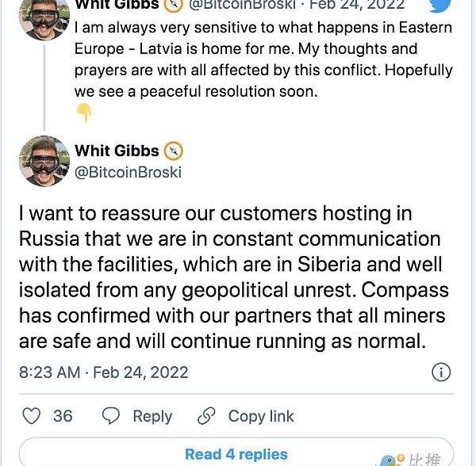Like the tweet with the heart icon
The image size is (476, 466).
(x=32, y=415)
